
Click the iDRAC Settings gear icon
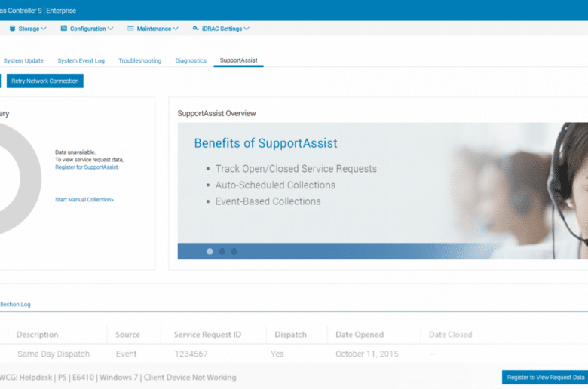195,29
